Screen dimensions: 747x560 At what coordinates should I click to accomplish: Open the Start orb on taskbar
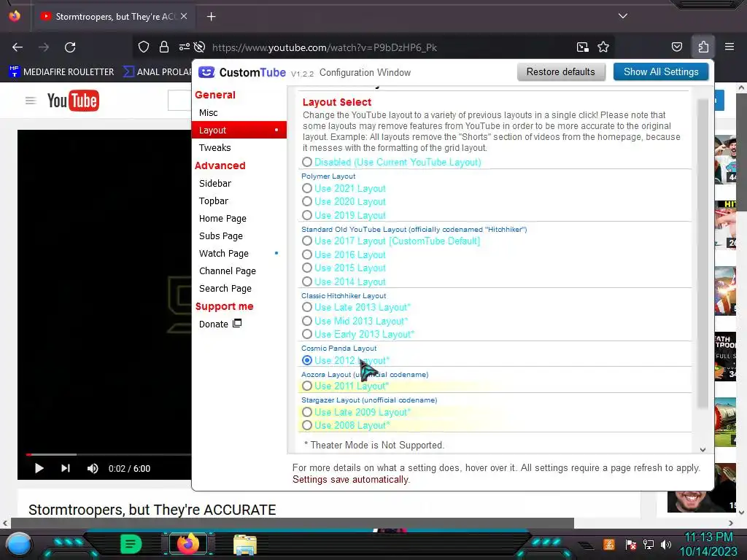point(19,544)
